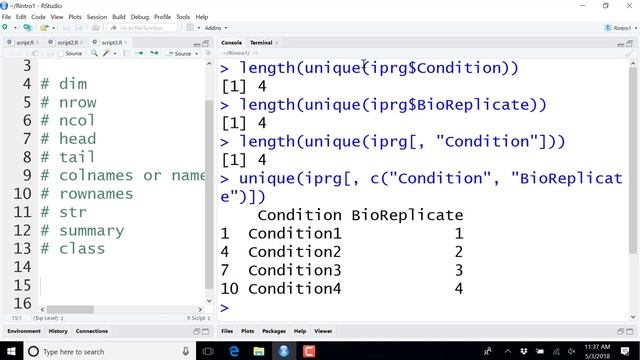Viewport: 640px width, 360px height.
Task: Close the Terminal tab
Action: pyautogui.click(x=276, y=42)
